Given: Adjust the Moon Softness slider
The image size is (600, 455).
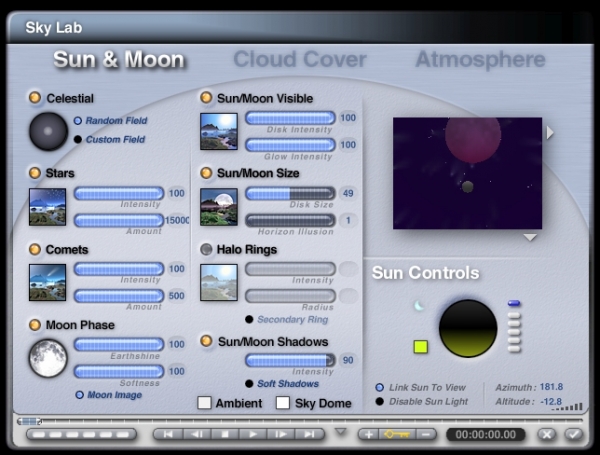Looking at the screenshot, I should (119, 372).
